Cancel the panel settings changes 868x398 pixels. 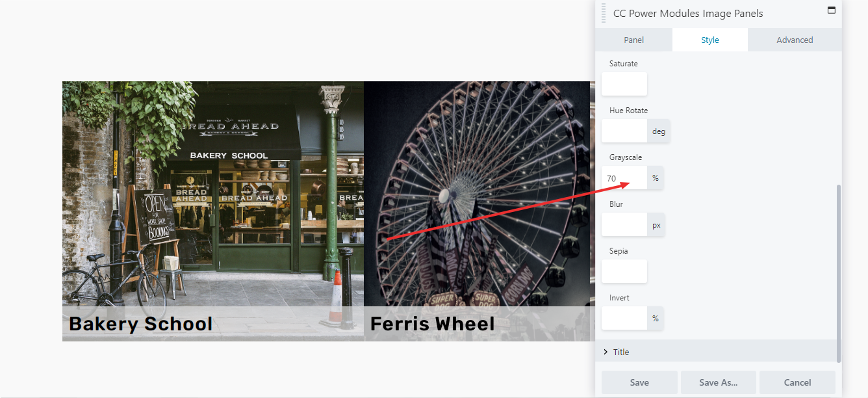point(797,382)
